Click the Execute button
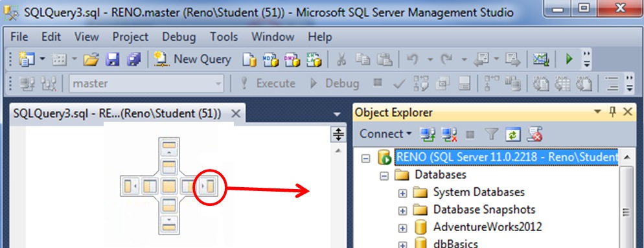 tap(268, 84)
